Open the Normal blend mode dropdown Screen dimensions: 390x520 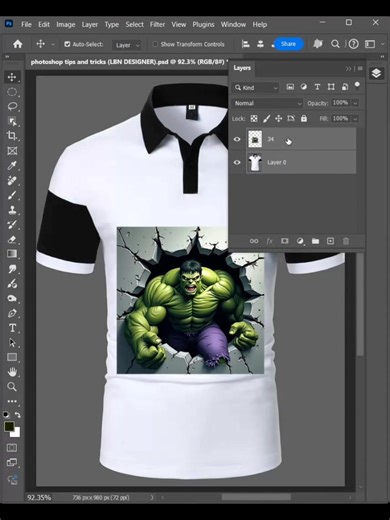click(267, 103)
